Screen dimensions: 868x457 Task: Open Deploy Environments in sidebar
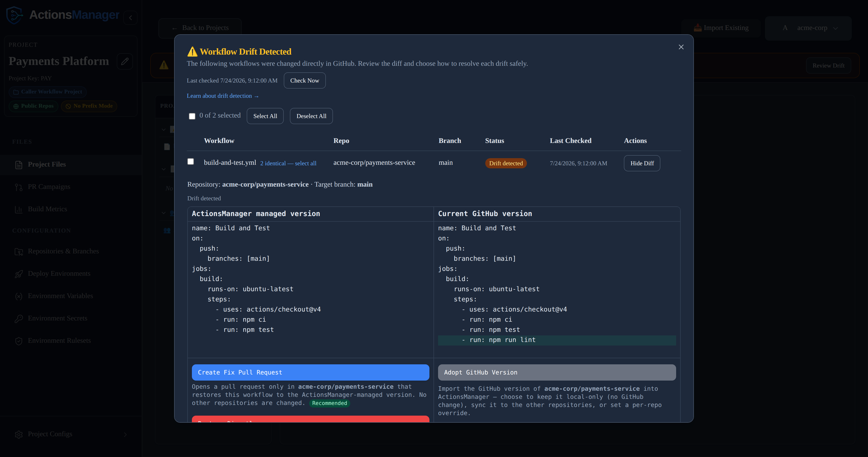click(x=71, y=274)
